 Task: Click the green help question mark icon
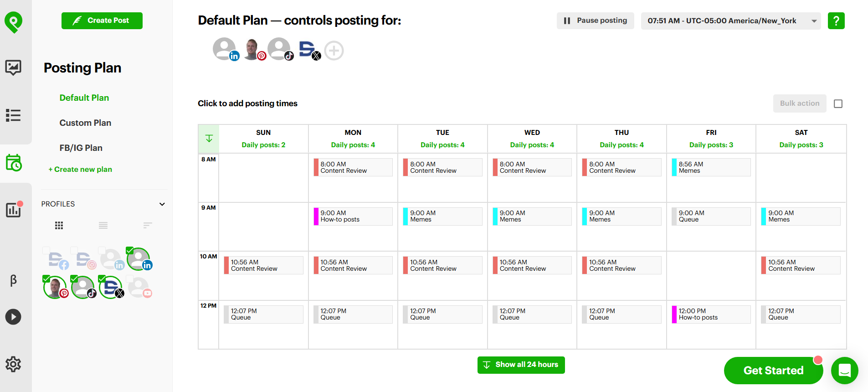pyautogui.click(x=836, y=21)
